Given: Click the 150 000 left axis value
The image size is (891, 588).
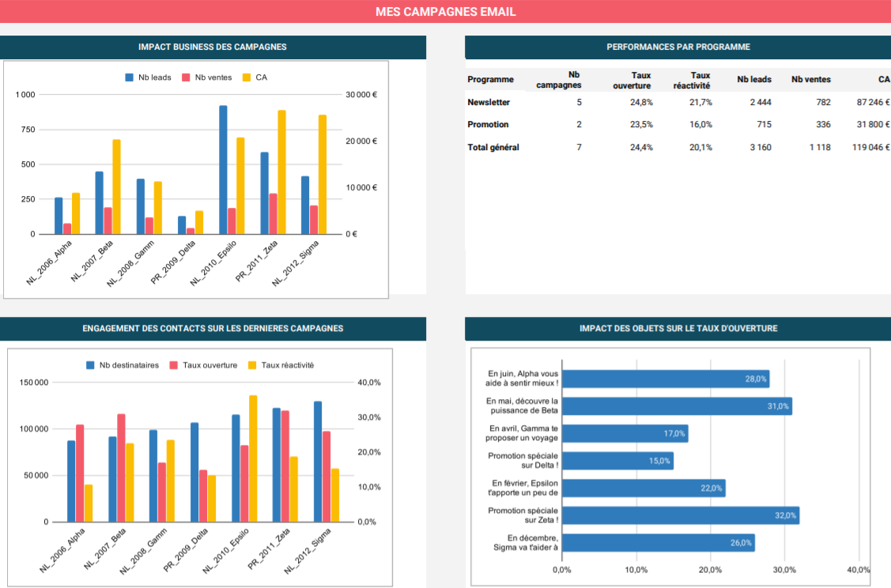Looking at the screenshot, I should [34, 383].
